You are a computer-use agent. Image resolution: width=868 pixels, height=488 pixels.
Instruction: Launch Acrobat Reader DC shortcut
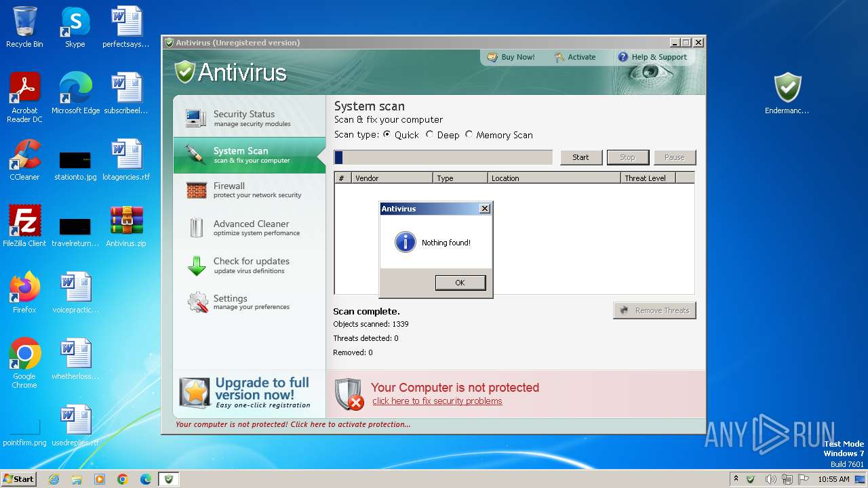coord(24,98)
